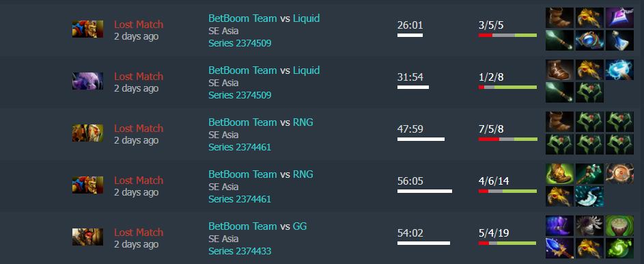Viewport: 644px width, 264px height.
Task: Open the Liquid team link in the 26:01 match
Action: coord(306,18)
